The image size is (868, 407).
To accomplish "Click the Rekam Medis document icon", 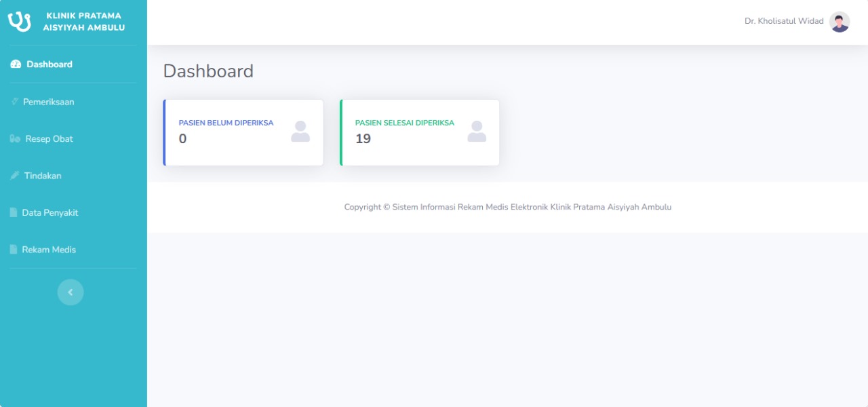I will coord(14,250).
